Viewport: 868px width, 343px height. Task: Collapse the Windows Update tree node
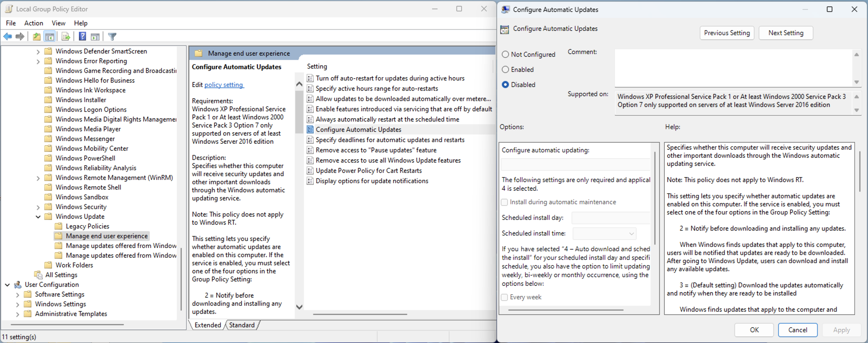coord(38,216)
